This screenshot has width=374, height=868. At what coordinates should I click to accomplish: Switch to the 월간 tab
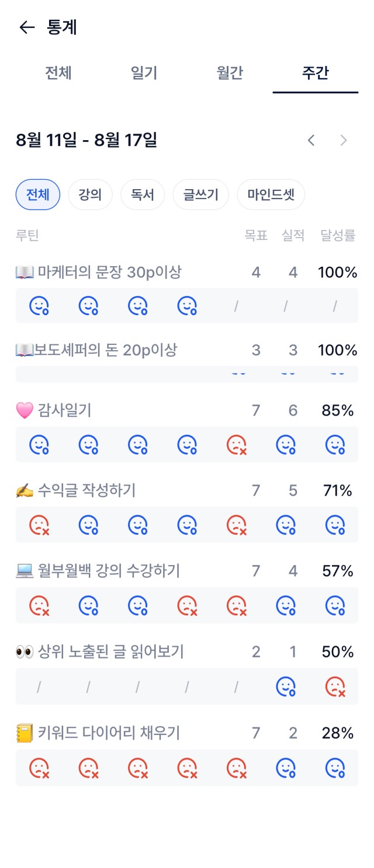coord(230,73)
